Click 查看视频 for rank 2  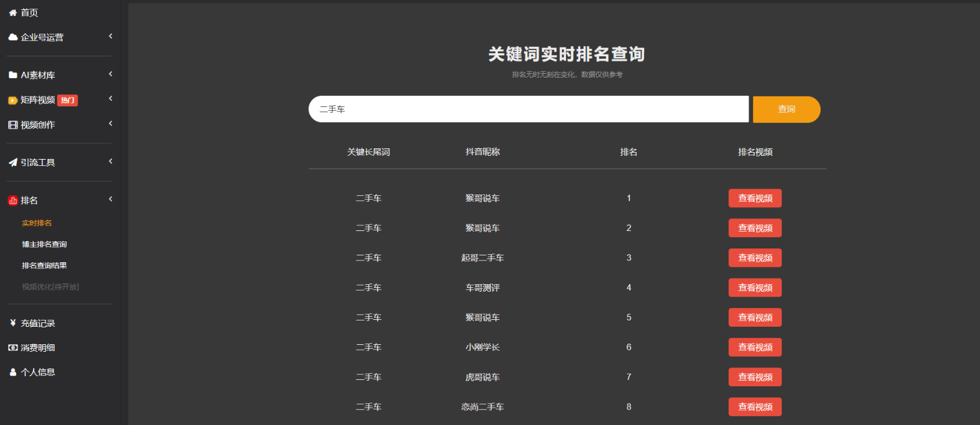click(755, 228)
